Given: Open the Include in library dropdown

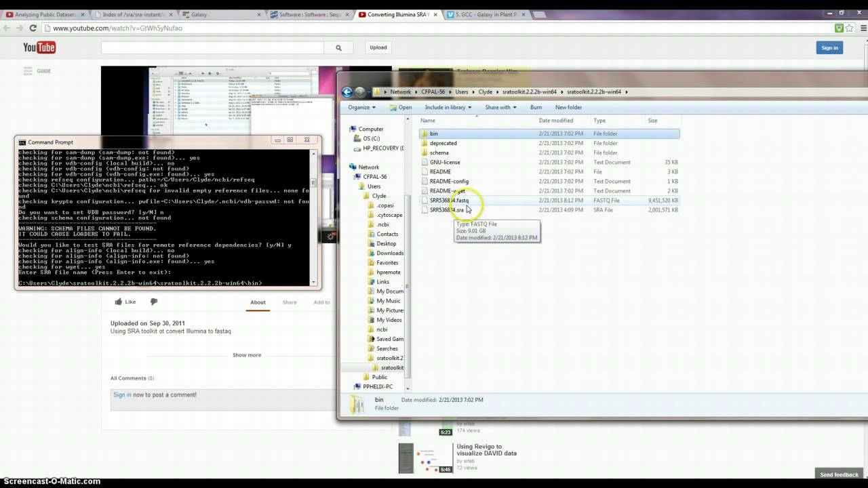Looking at the screenshot, I should pos(448,107).
